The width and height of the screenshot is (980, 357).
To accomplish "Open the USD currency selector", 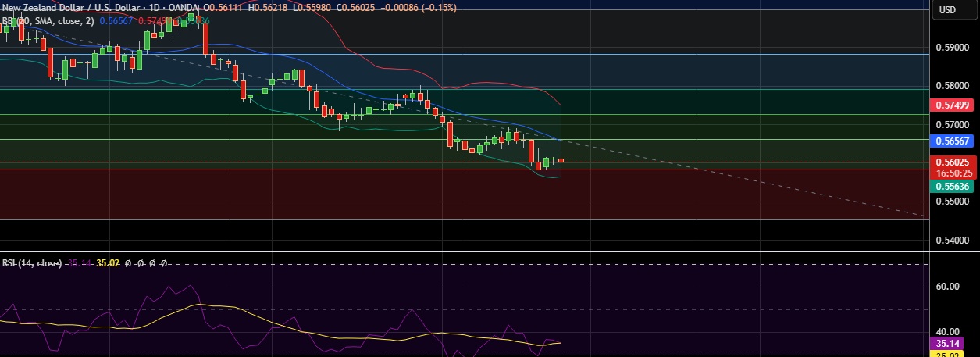I will (948, 10).
